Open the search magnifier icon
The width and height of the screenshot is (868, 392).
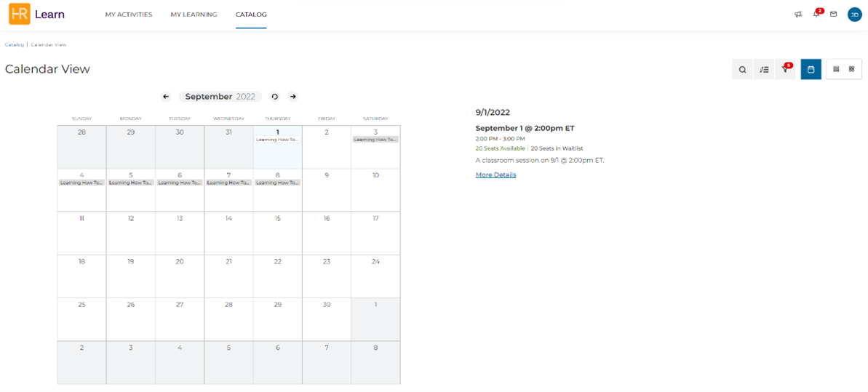pos(742,70)
